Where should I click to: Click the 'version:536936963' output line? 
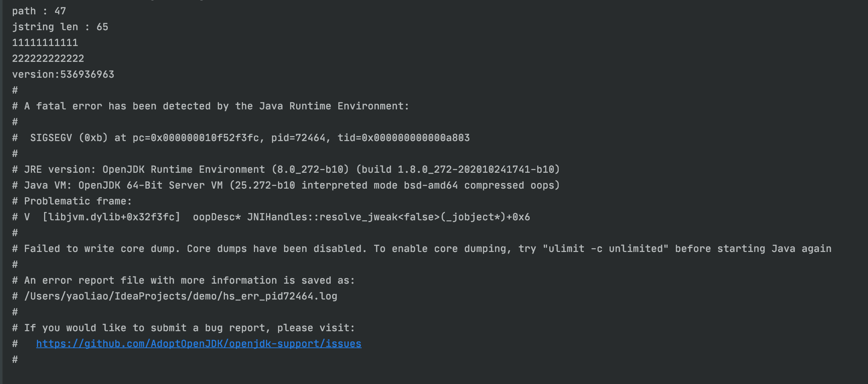pyautogui.click(x=63, y=74)
